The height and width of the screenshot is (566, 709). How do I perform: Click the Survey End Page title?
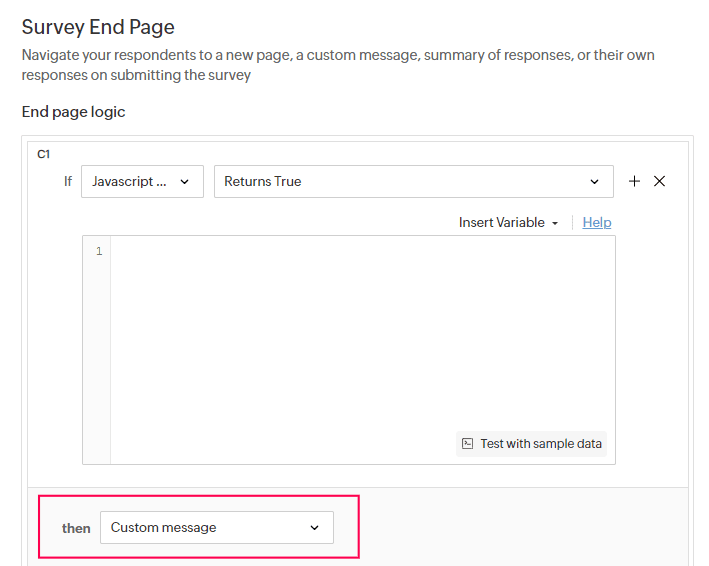coord(98,27)
